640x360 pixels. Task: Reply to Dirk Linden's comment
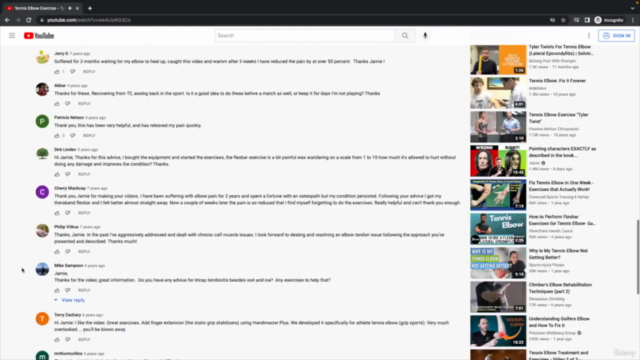pyautogui.click(x=84, y=174)
